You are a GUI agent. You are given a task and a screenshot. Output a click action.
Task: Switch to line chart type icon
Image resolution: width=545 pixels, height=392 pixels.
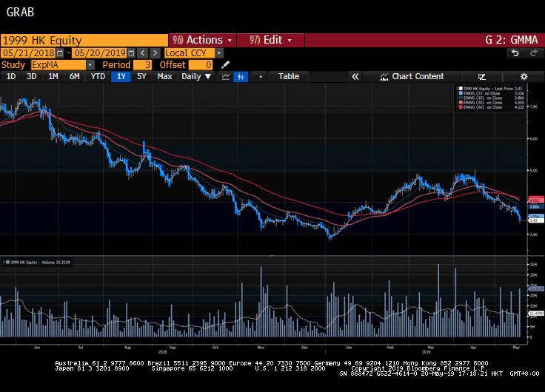coord(226,76)
